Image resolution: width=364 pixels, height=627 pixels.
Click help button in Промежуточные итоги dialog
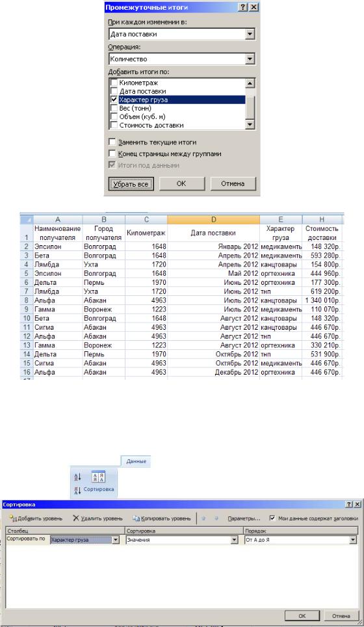tap(243, 8)
